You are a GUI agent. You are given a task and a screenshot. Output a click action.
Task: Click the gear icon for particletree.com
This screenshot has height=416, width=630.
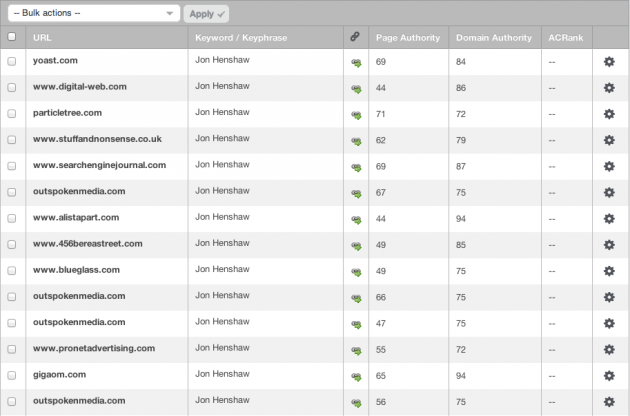(x=609, y=114)
